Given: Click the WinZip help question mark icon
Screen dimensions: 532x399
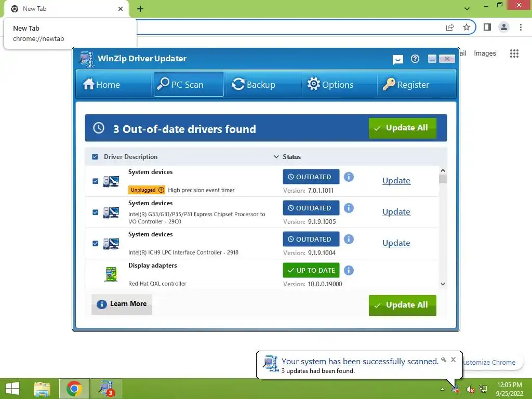Looking at the screenshot, I should click(415, 59).
